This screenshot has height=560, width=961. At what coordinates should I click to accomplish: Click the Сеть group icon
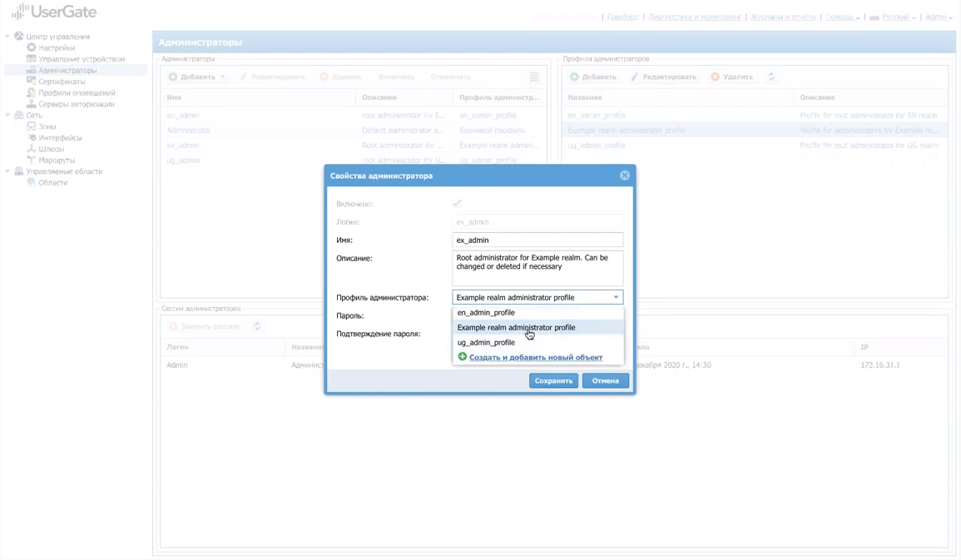19,115
